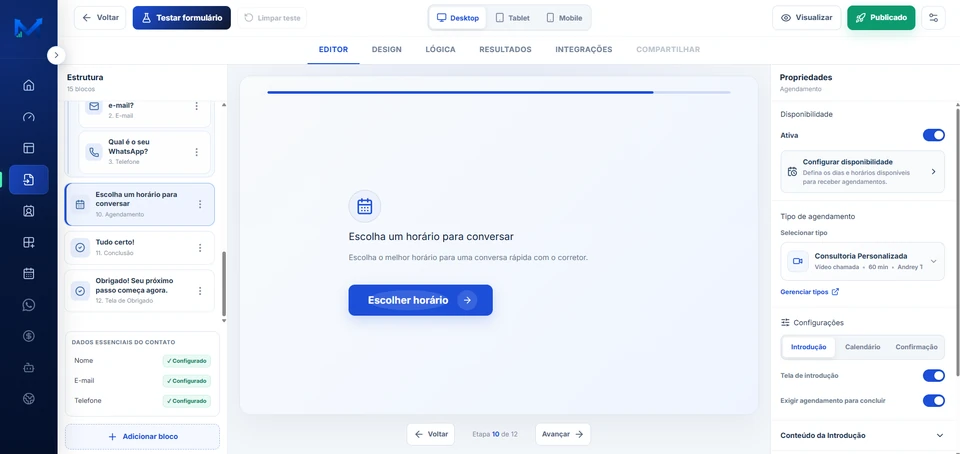The width and height of the screenshot is (960, 454).
Task: Open the contacts icon in sidebar
Action: pos(29,211)
